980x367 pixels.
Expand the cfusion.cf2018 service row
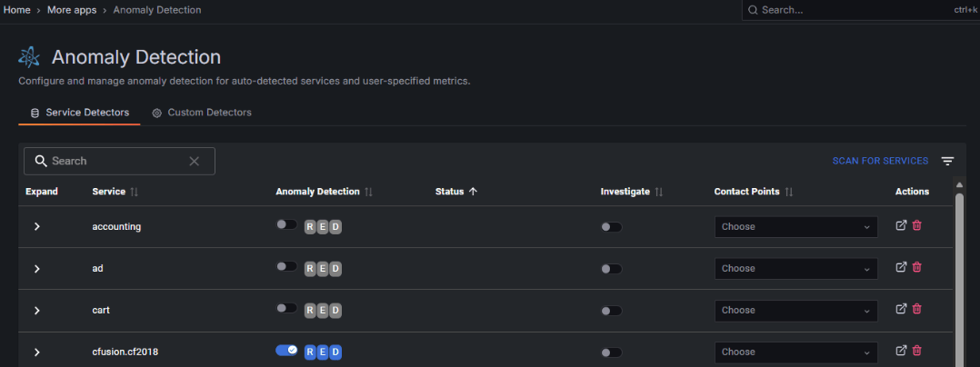coord(37,352)
